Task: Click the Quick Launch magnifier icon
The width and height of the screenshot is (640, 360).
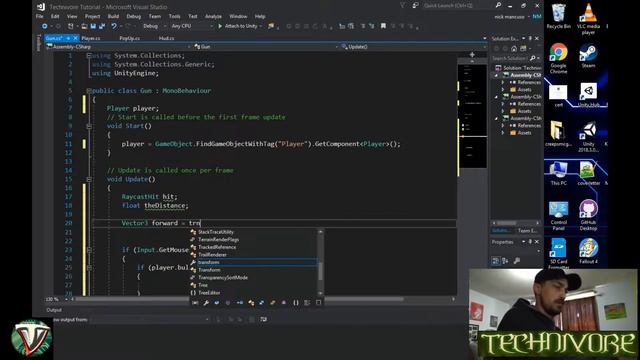Action: tap(498, 5)
